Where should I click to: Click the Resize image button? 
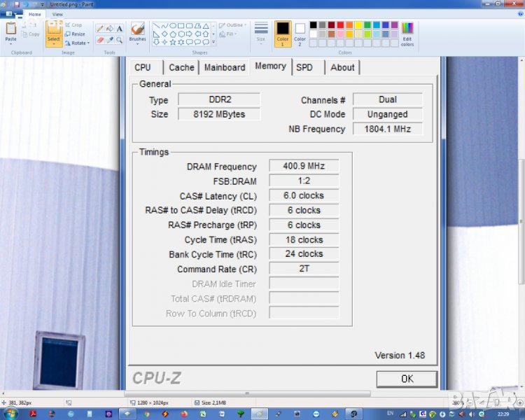(x=75, y=34)
